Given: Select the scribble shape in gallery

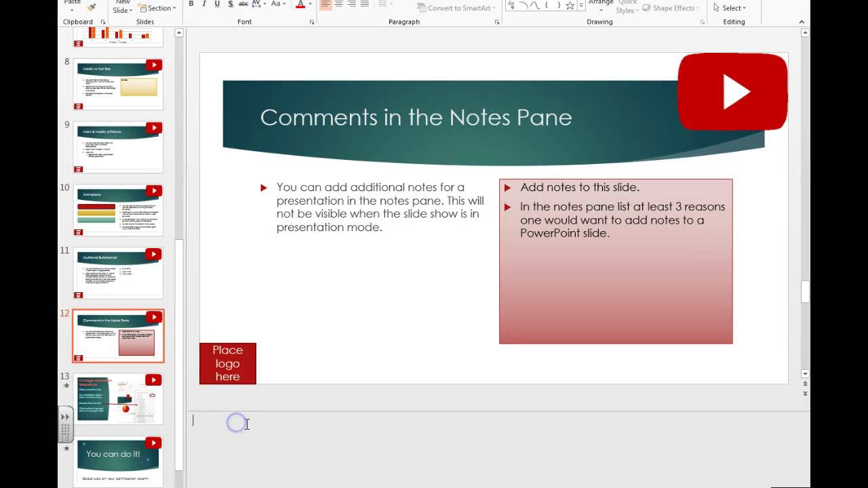Looking at the screenshot, I should (x=511, y=5).
